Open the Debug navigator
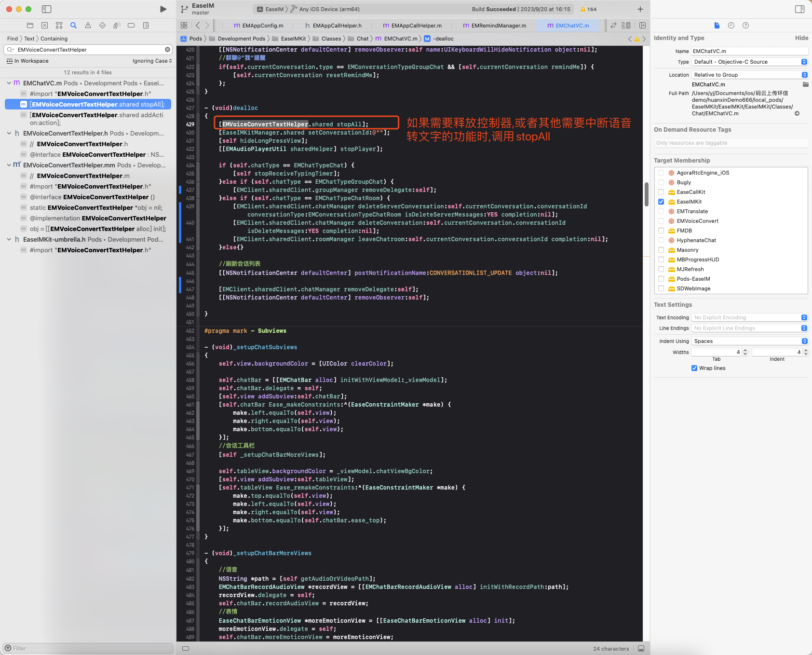 [117, 26]
